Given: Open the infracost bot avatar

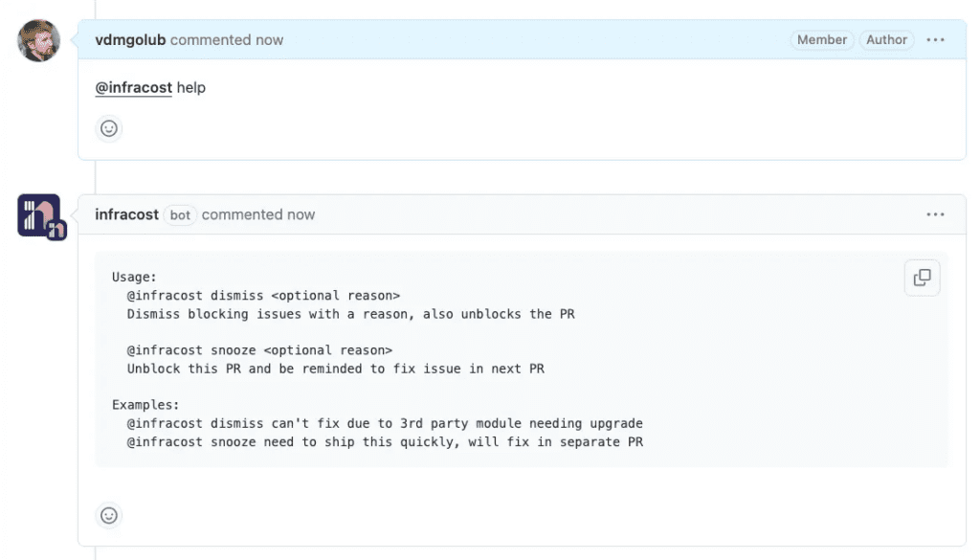Looking at the screenshot, I should click(41, 216).
